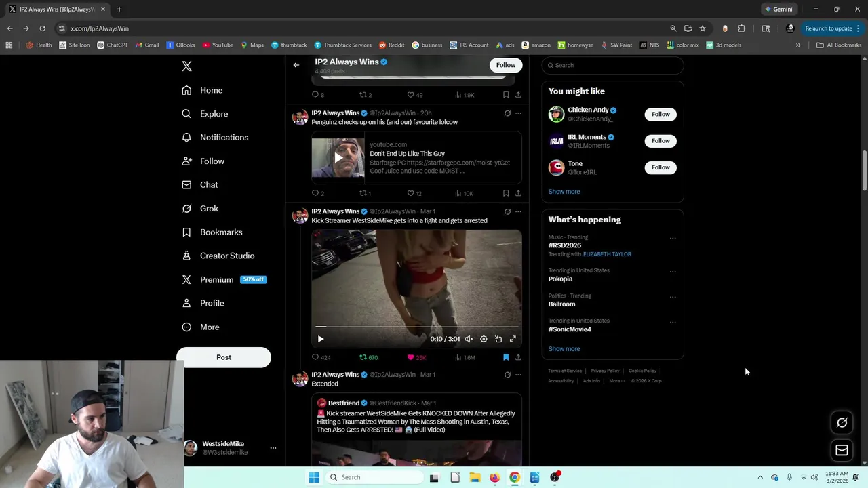The height and width of the screenshot is (488, 868).
Task: Show more suggested accounts
Action: click(564, 192)
